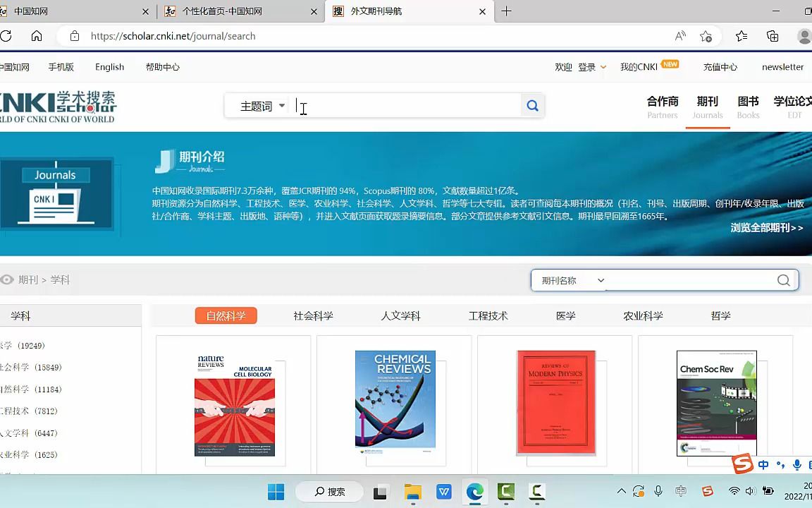Switch to the 社会科学 category tab

[312, 315]
